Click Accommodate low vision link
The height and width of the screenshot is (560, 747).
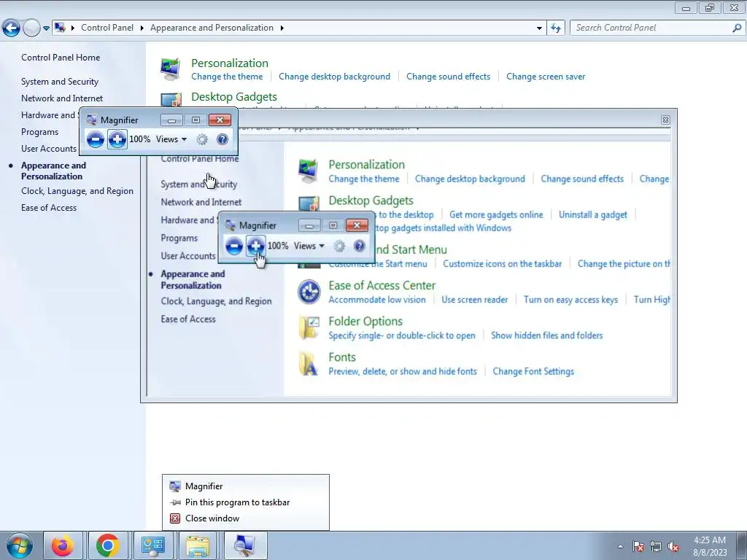[377, 300]
